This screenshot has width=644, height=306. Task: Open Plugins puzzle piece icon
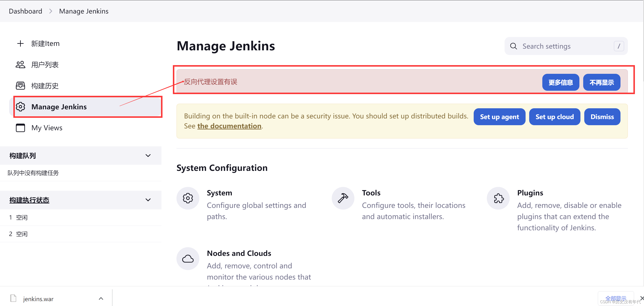click(x=498, y=198)
